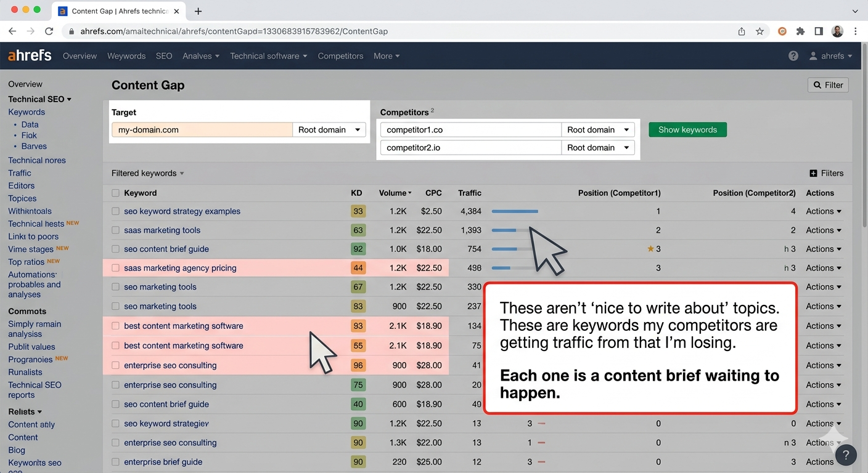
Task: Check 'enterprise seo consulting' KD 96 row
Action: point(115,365)
